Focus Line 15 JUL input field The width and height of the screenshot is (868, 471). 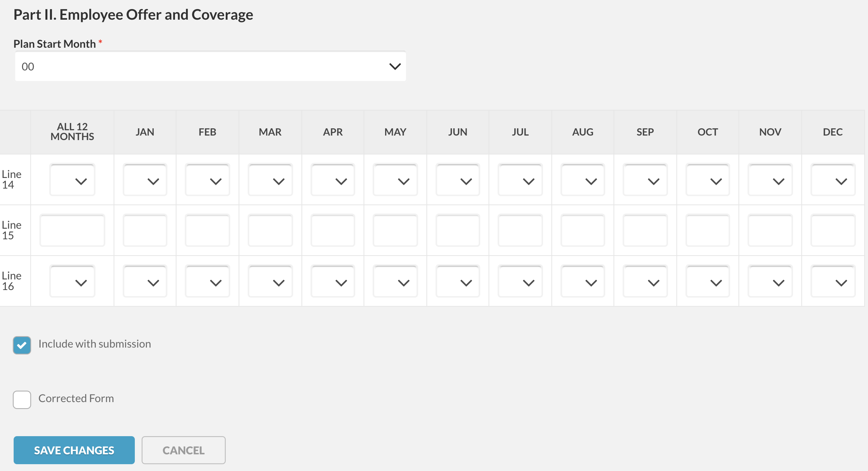pyautogui.click(x=520, y=230)
